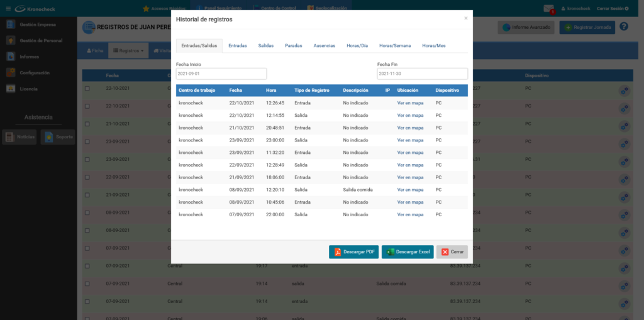Screen dimensions: 644x320
Task: Click the Soporte button
Action: click(58, 137)
